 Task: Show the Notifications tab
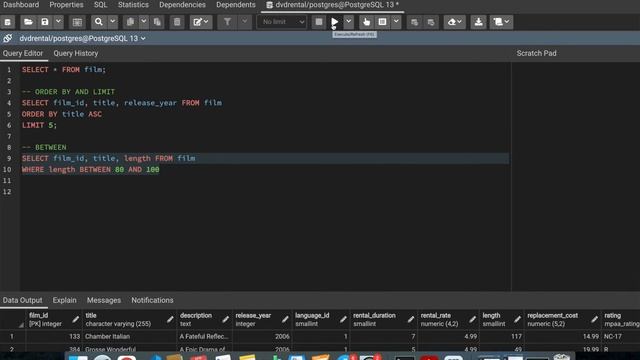click(152, 300)
